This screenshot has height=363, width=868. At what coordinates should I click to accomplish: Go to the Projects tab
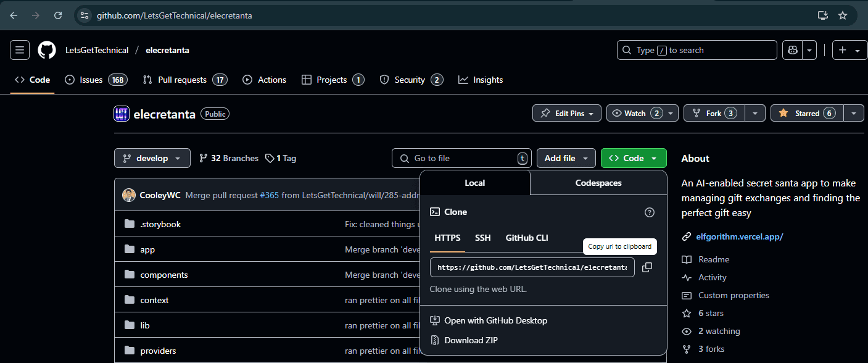click(333, 80)
